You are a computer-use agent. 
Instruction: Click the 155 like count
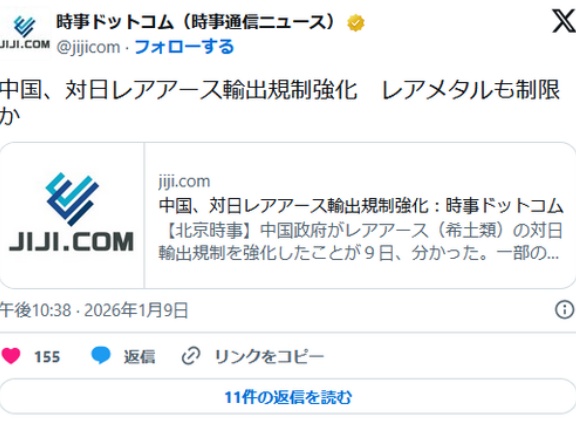coord(47,357)
